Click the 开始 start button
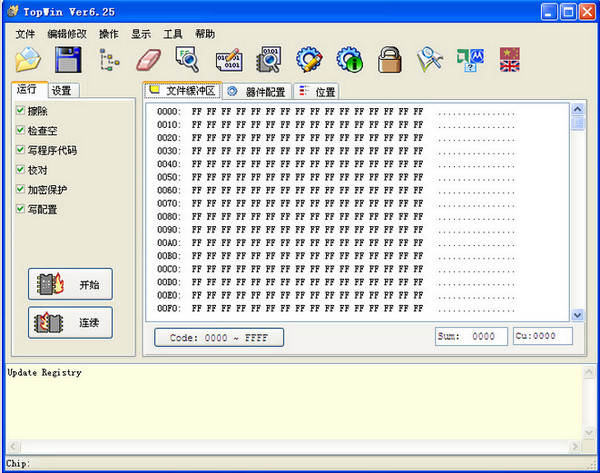The height and width of the screenshot is (473, 600). click(70, 284)
